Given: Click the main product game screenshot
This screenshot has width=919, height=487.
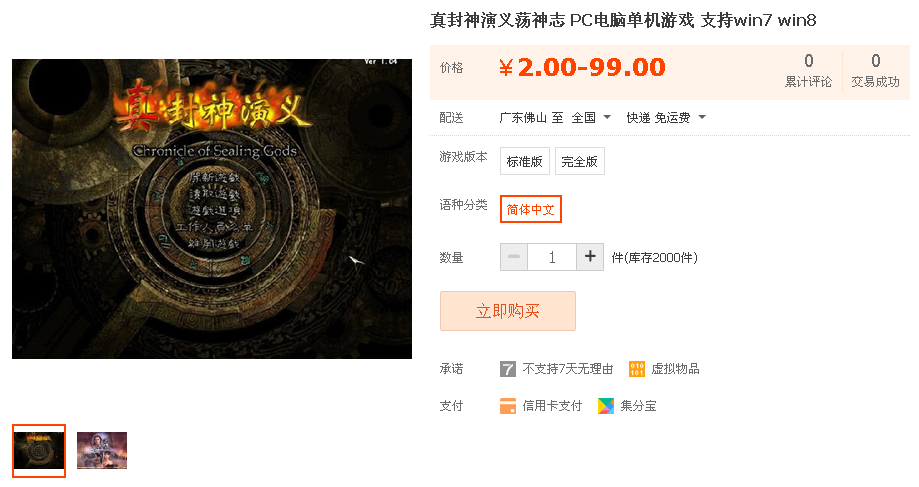Looking at the screenshot, I should pos(212,209).
